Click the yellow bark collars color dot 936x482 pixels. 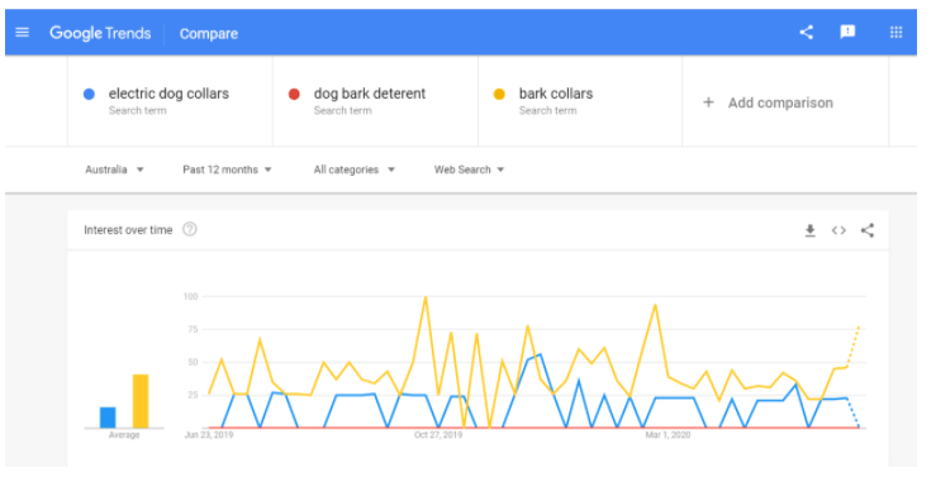[x=499, y=94]
